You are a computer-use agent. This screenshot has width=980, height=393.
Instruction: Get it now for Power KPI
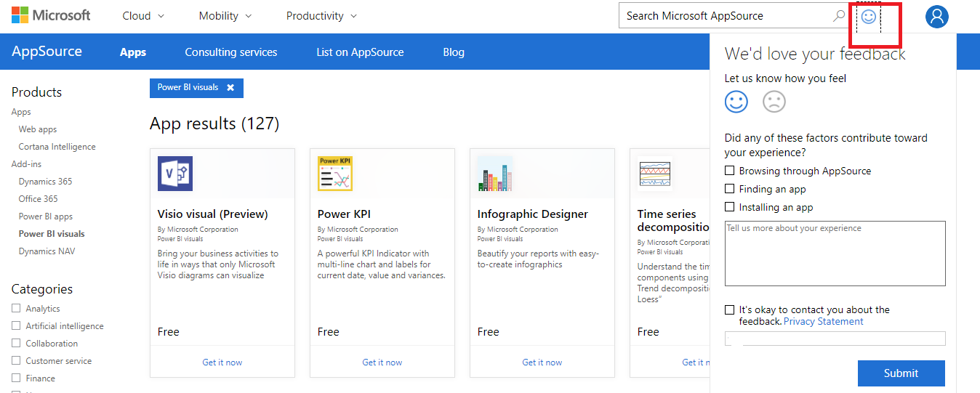382,362
